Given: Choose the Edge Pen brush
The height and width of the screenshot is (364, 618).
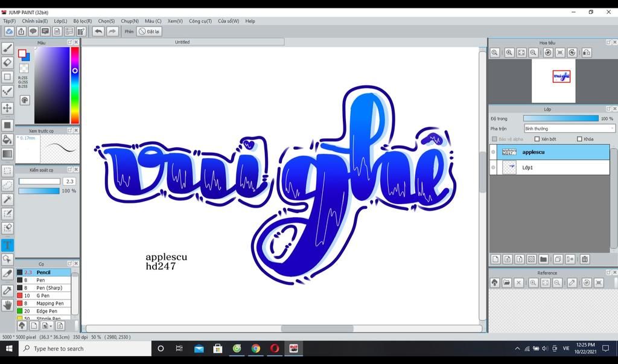Looking at the screenshot, I should (x=43, y=311).
